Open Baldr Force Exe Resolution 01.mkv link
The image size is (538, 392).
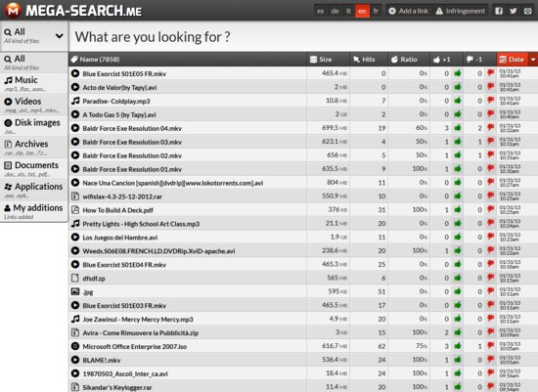132,169
